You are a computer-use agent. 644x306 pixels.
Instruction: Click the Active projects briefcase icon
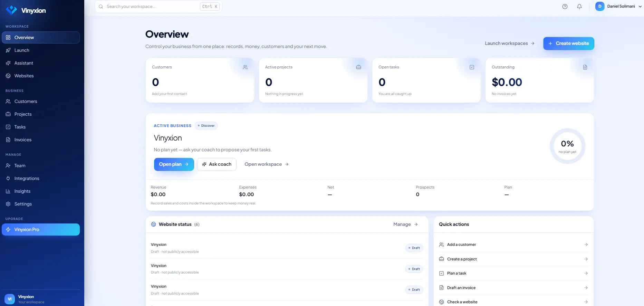click(x=358, y=67)
